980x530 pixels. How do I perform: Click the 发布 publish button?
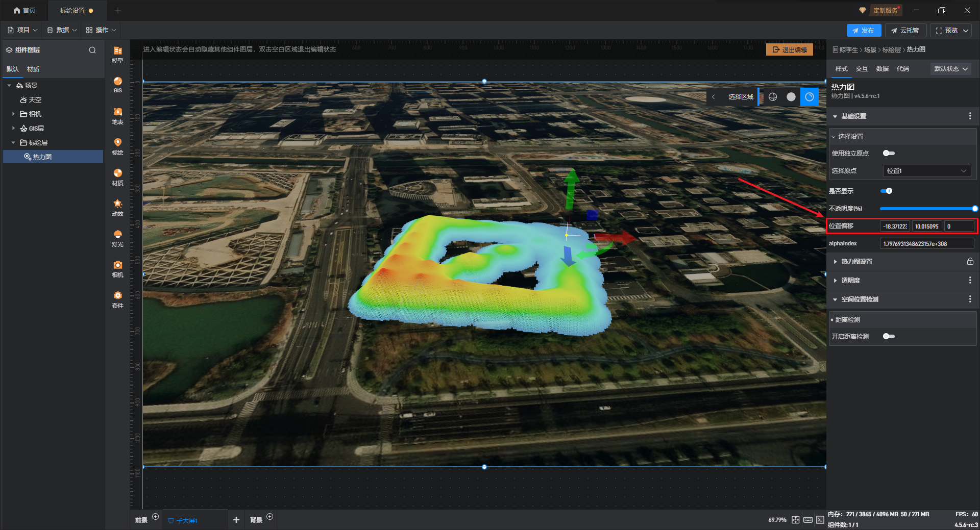pos(864,31)
